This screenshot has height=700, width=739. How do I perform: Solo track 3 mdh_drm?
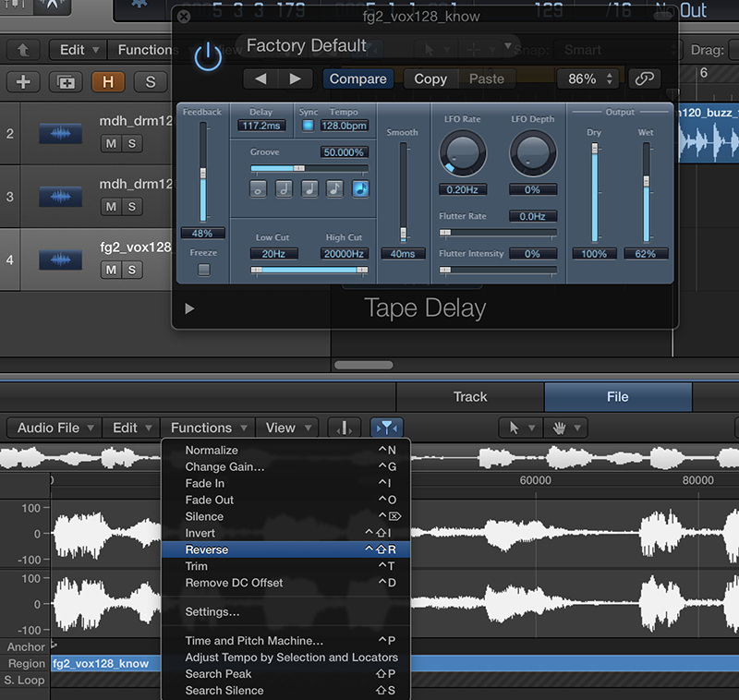pyautogui.click(x=132, y=207)
